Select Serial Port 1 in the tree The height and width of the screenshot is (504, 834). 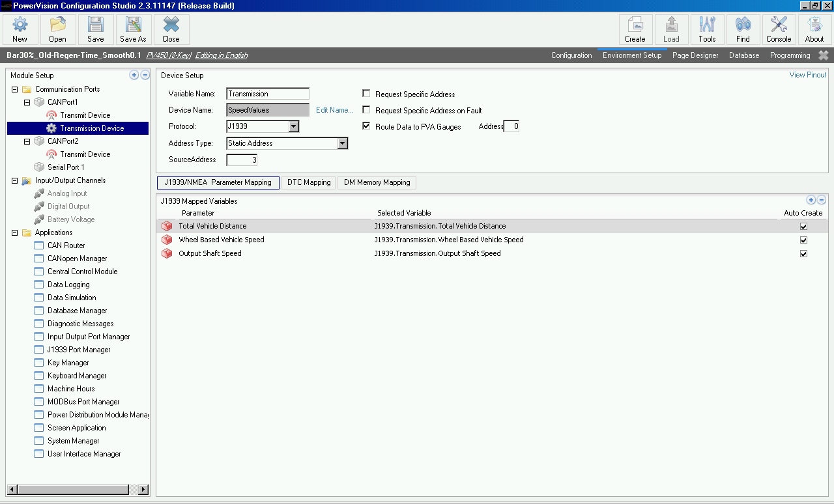pyautogui.click(x=66, y=167)
